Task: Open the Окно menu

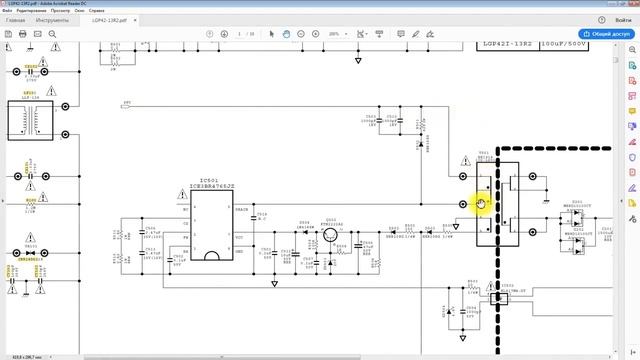Action: click(80, 11)
